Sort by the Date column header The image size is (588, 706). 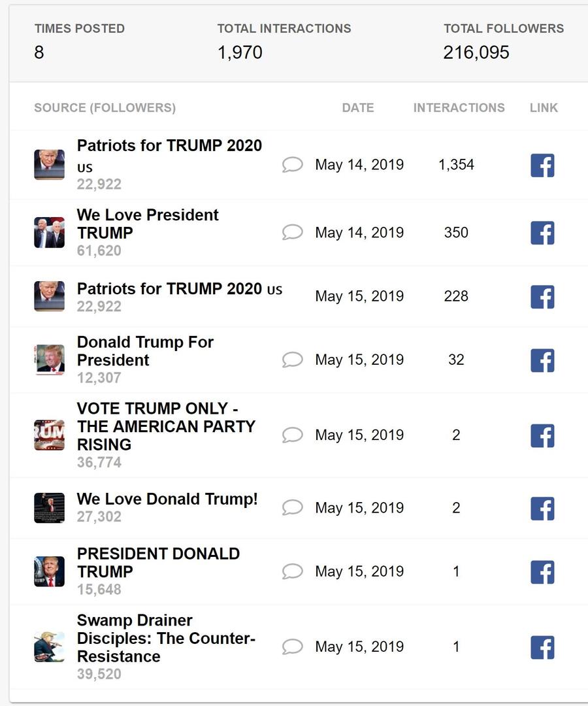[x=358, y=108]
